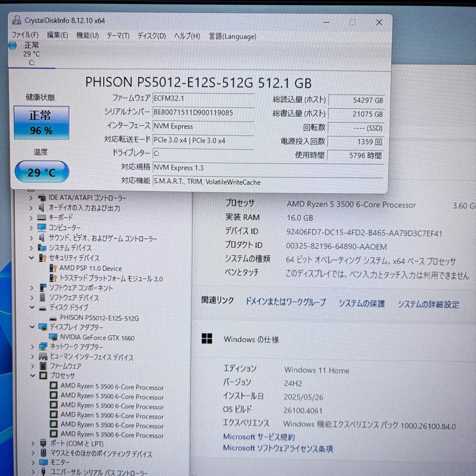Expand オーディオの入力および出力 node
The width and height of the screenshot is (476, 476).
31,208
